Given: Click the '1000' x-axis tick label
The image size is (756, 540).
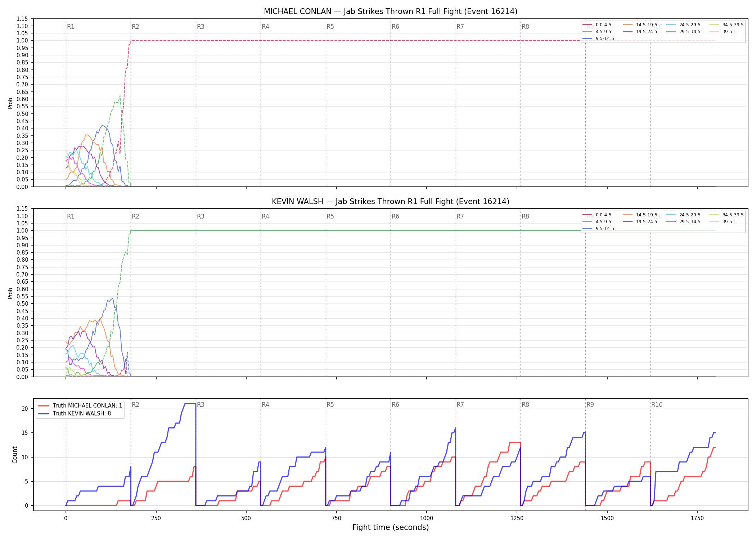Looking at the screenshot, I should click(x=427, y=518).
